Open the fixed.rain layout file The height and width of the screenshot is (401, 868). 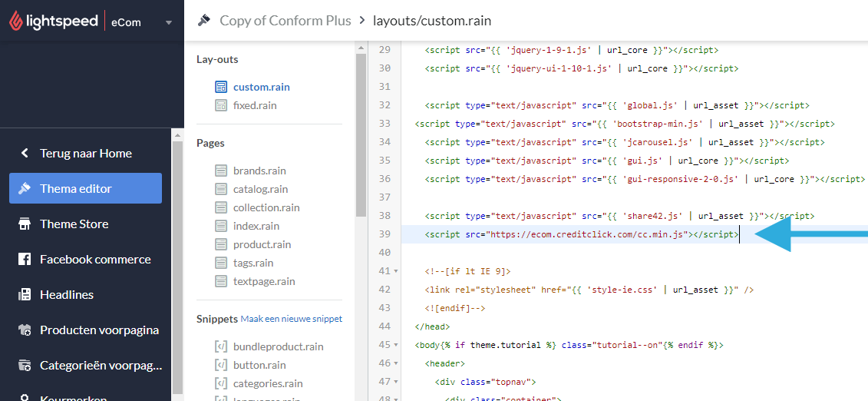tap(255, 105)
